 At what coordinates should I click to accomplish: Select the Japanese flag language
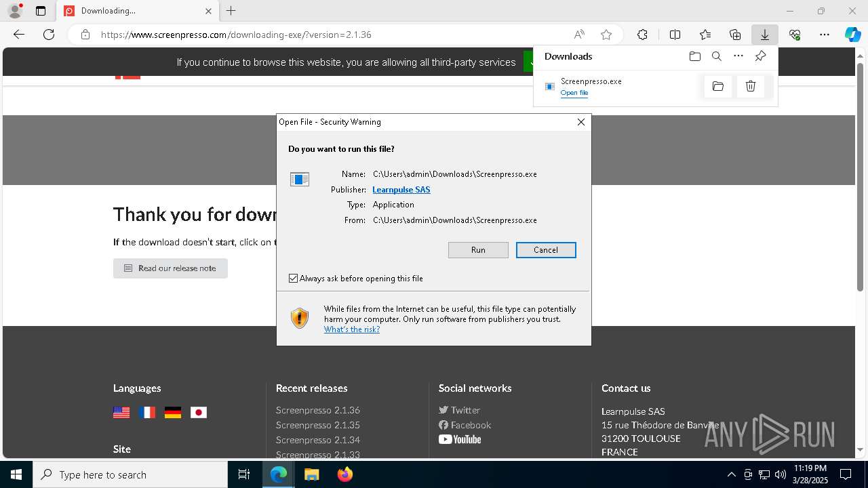click(x=199, y=412)
